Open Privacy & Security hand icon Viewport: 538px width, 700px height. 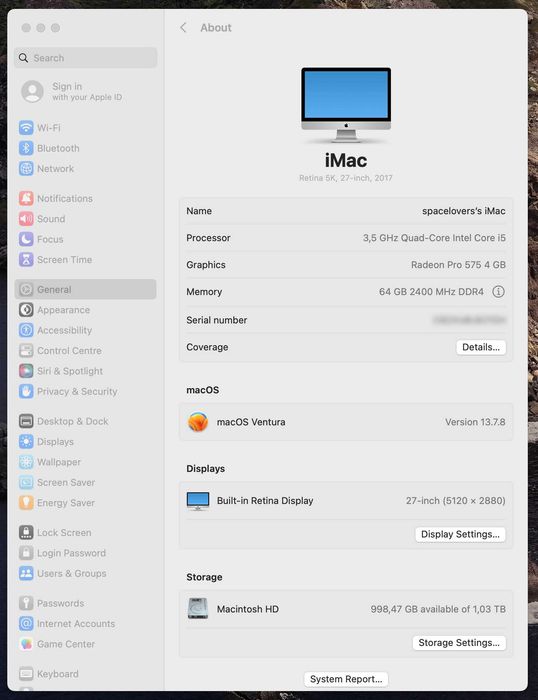coord(26,392)
